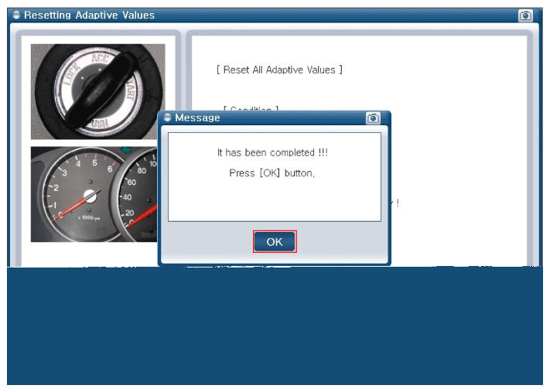Click the partially hidden "[ Condition ]" label
550x392 pixels.
[x=251, y=109]
